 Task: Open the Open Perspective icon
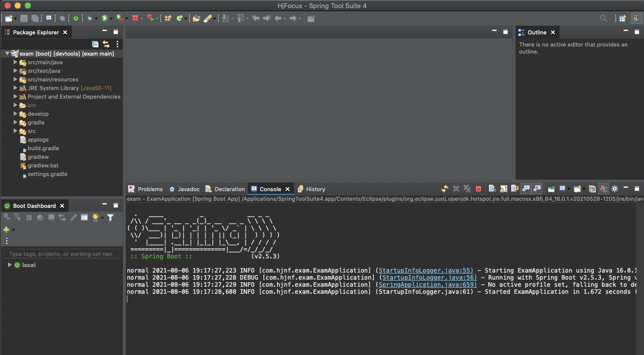(x=623, y=18)
